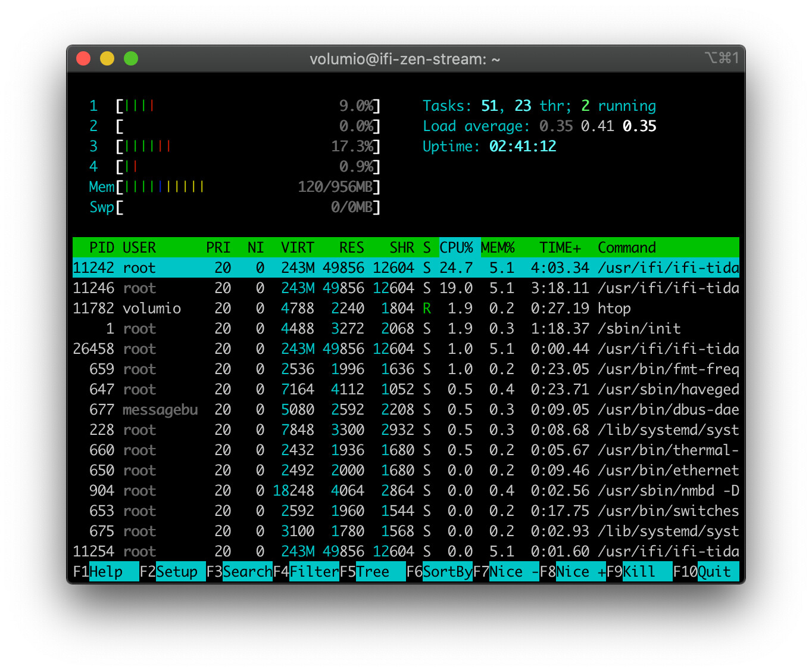Click F8 Nice + to raise niceness
The image size is (812, 672).
[x=573, y=572]
